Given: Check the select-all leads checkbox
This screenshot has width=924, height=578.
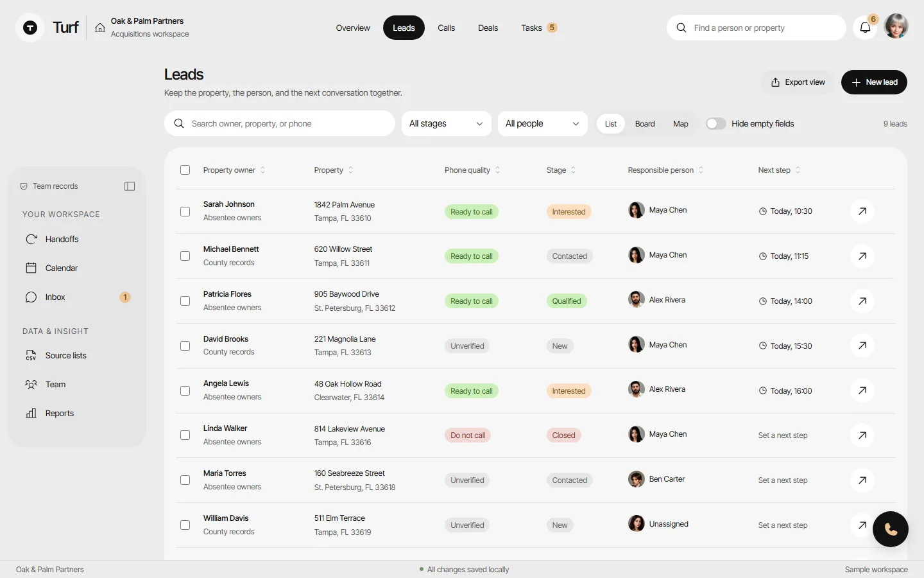Looking at the screenshot, I should click(x=185, y=170).
